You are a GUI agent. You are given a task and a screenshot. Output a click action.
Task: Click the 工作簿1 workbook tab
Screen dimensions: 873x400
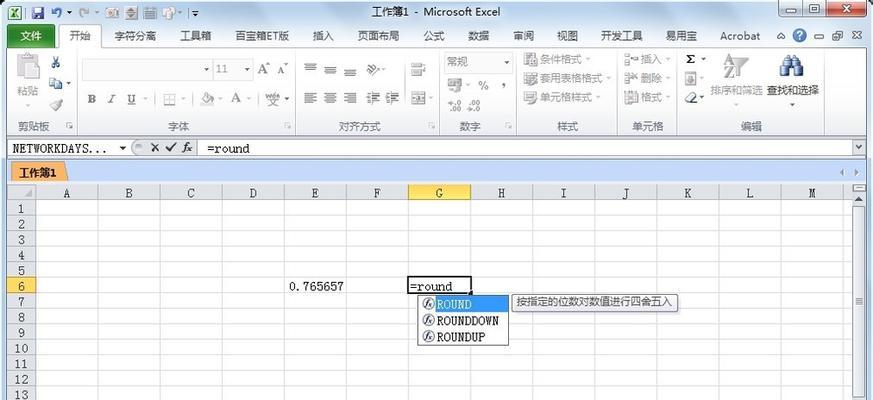click(38, 173)
